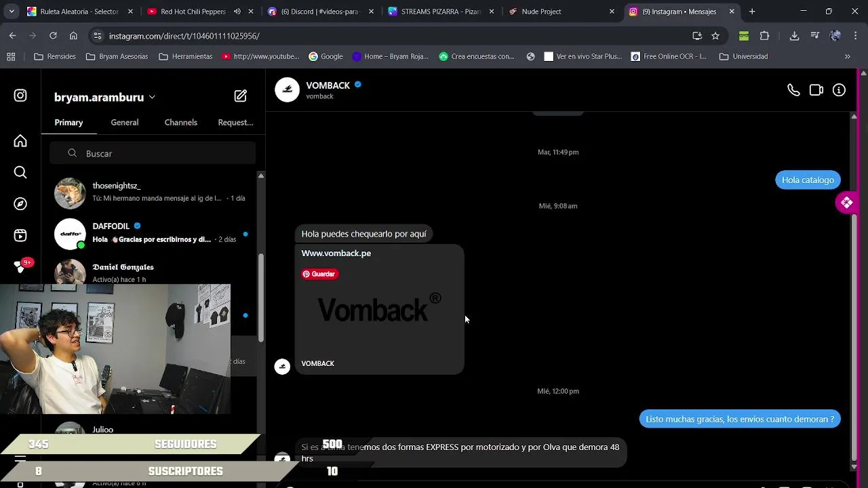Select the Hola puedes chequearlo por aquí message
The width and height of the screenshot is (868, 488).
coord(364,234)
